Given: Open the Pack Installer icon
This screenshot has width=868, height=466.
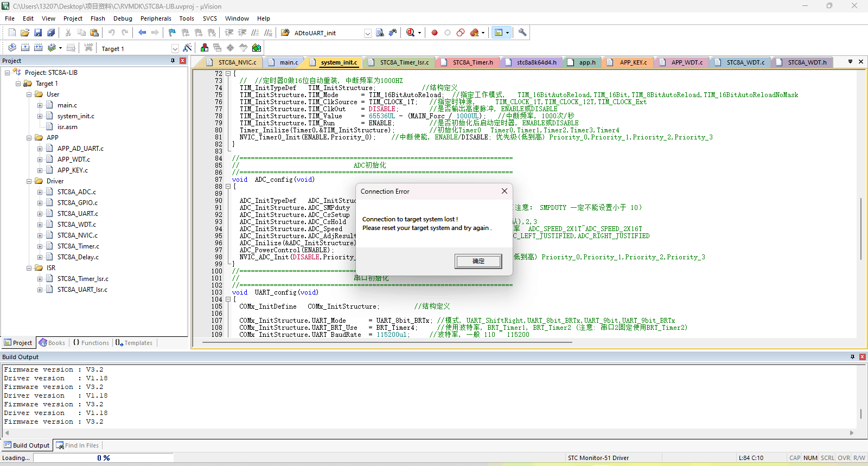Looking at the screenshot, I should click(257, 48).
